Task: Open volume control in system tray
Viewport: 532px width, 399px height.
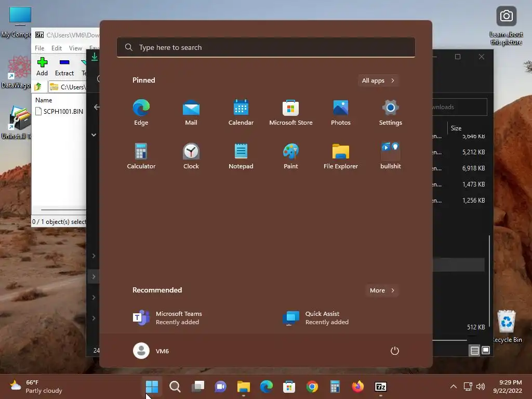Action: pos(481,387)
